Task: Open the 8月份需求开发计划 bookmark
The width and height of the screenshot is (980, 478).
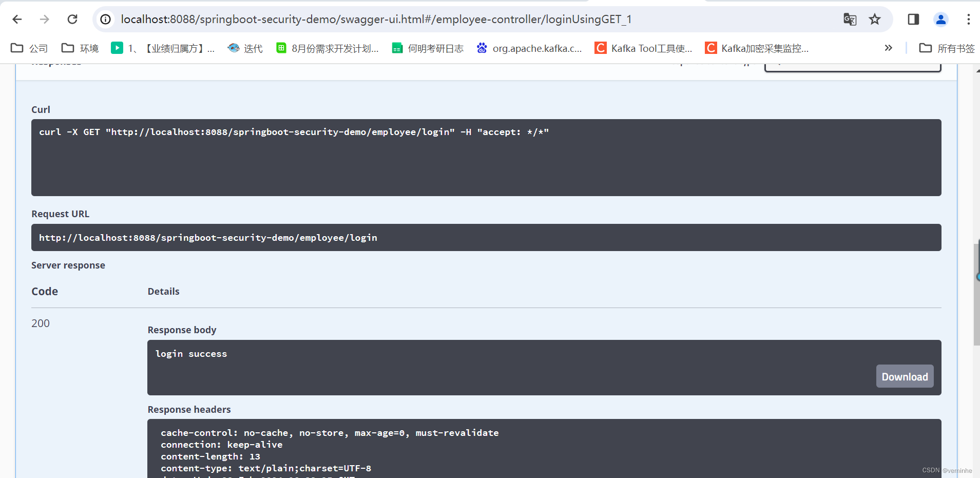Action: coord(327,48)
